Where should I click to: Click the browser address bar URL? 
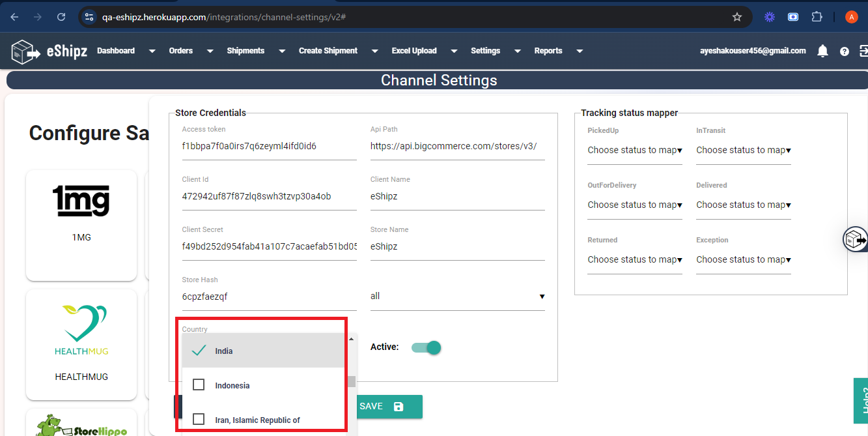coord(223,17)
